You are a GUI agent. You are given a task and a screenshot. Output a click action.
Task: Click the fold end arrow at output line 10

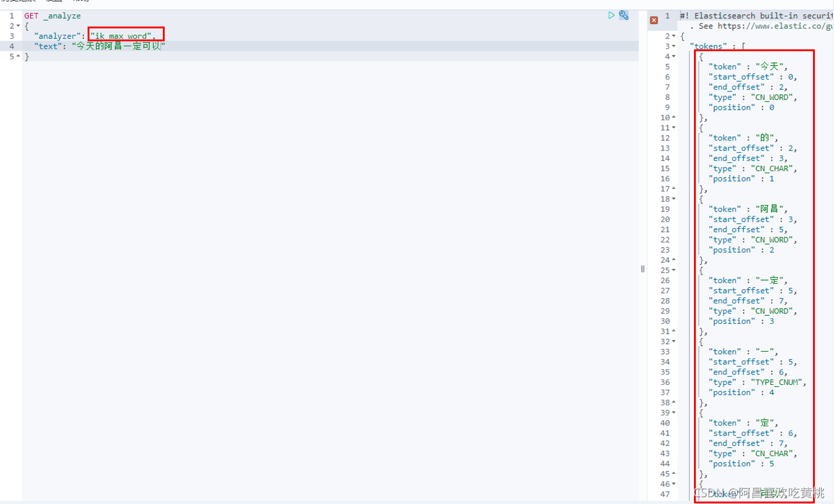pos(674,118)
